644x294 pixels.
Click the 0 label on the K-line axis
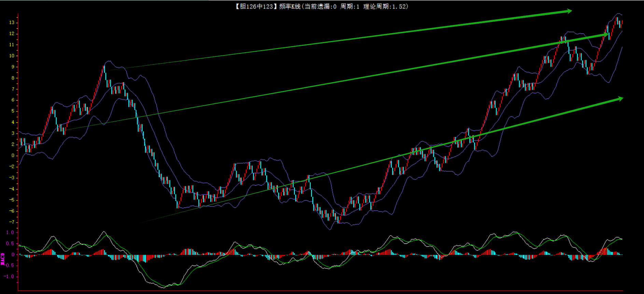coord(13,156)
